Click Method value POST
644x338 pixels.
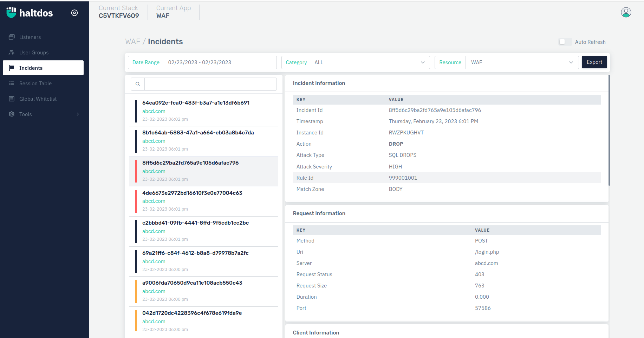(481, 241)
